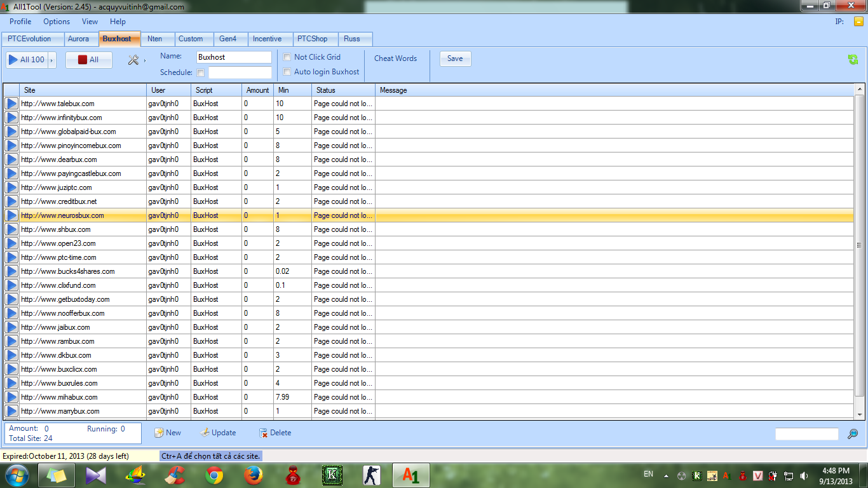
Task: Check the Auto login Buxhost option
Action: pyautogui.click(x=287, y=72)
